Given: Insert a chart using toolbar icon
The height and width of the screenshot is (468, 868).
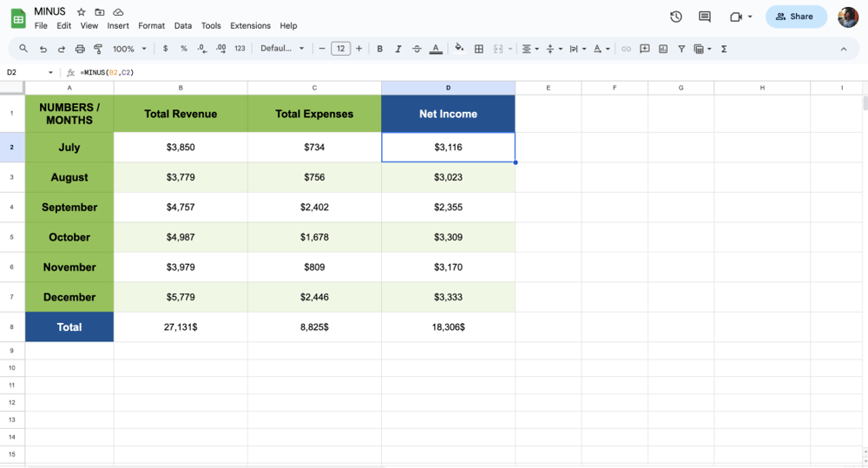Looking at the screenshot, I should click(x=663, y=49).
